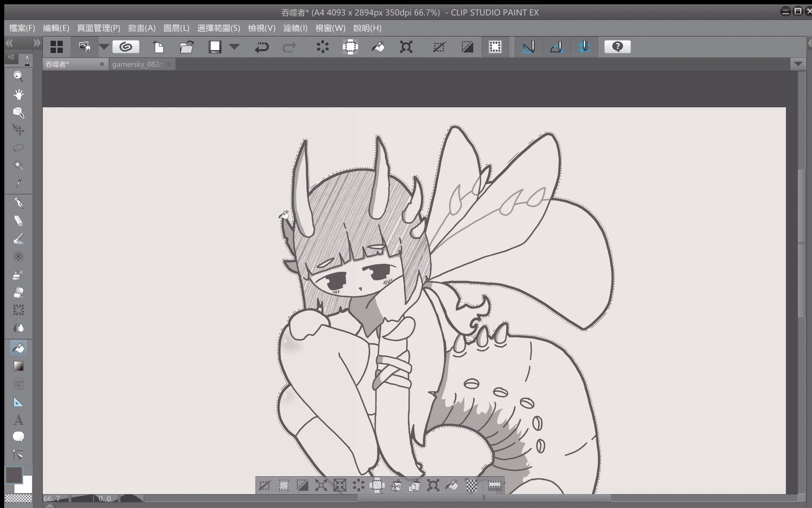Select the Hand move tool
The image size is (812, 508).
click(x=18, y=94)
